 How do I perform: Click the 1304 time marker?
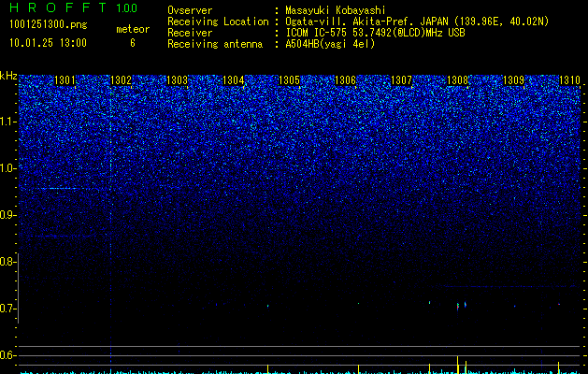pos(234,80)
